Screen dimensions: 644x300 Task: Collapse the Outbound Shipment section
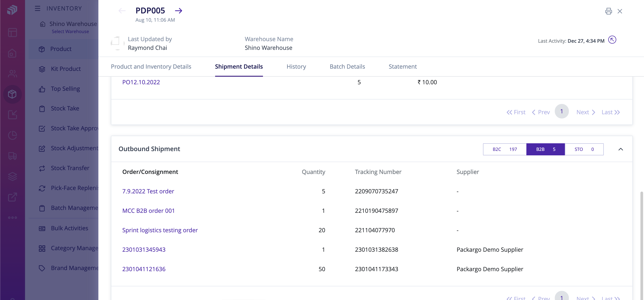pos(621,149)
